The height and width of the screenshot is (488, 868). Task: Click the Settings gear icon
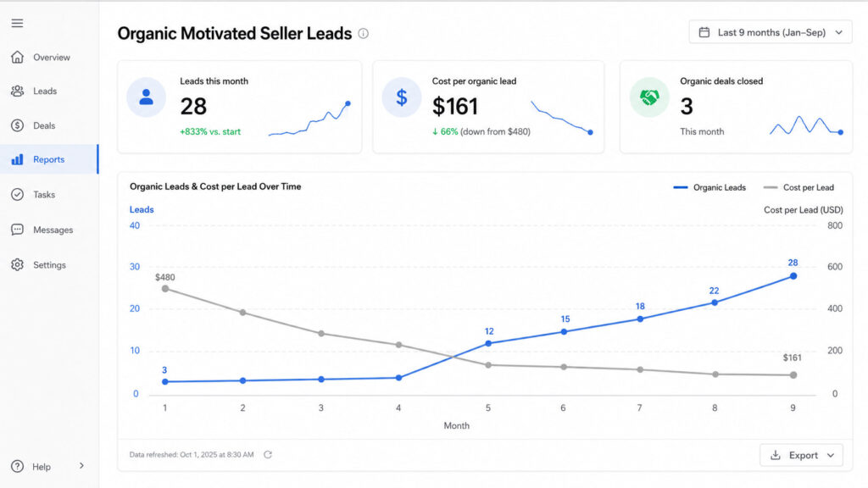tap(17, 264)
